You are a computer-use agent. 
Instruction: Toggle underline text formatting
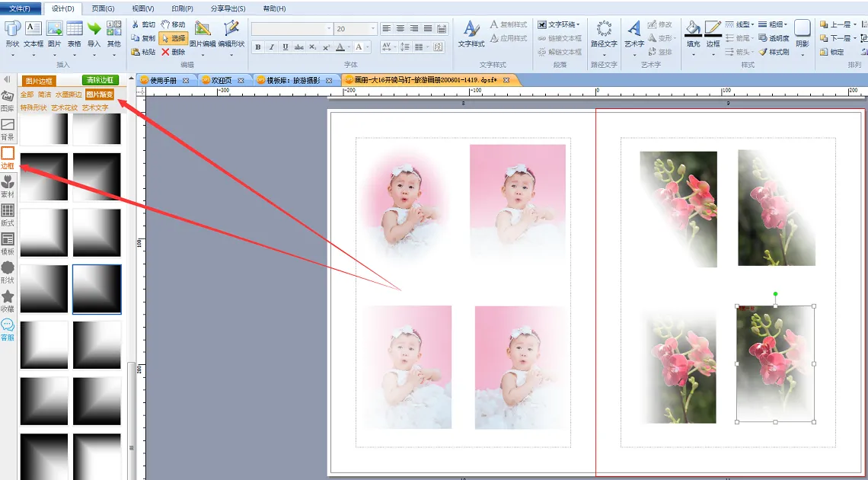[286, 47]
